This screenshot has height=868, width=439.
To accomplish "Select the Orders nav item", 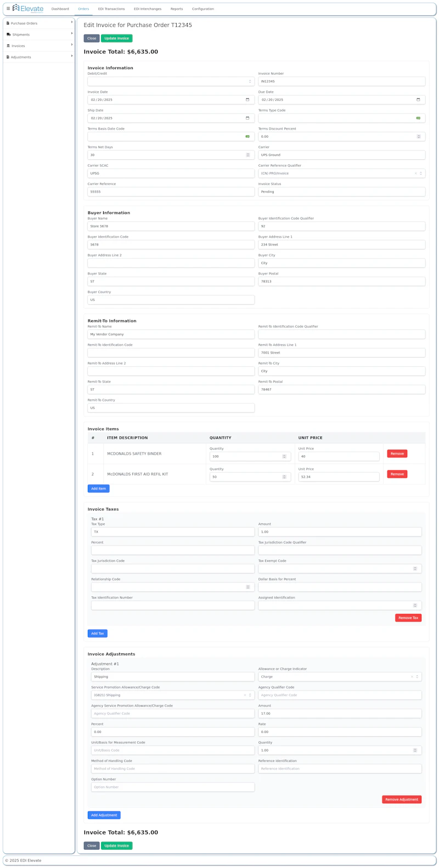I will pyautogui.click(x=83, y=9).
